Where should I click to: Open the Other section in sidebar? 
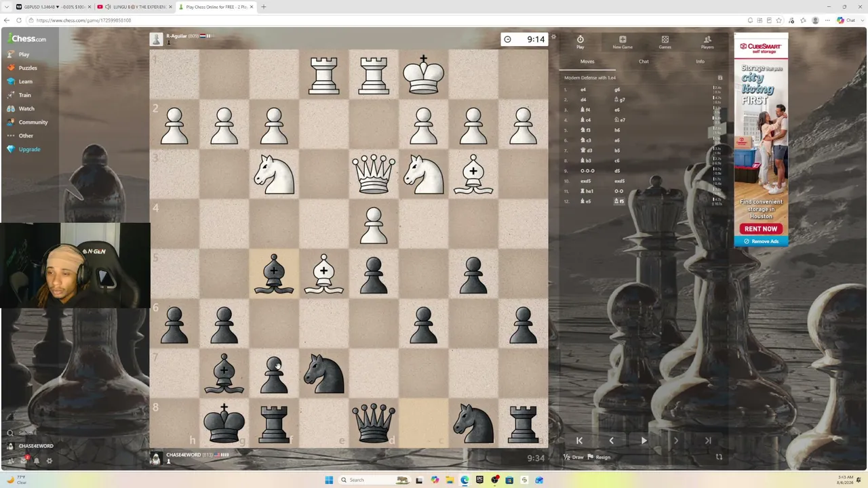(x=20, y=136)
